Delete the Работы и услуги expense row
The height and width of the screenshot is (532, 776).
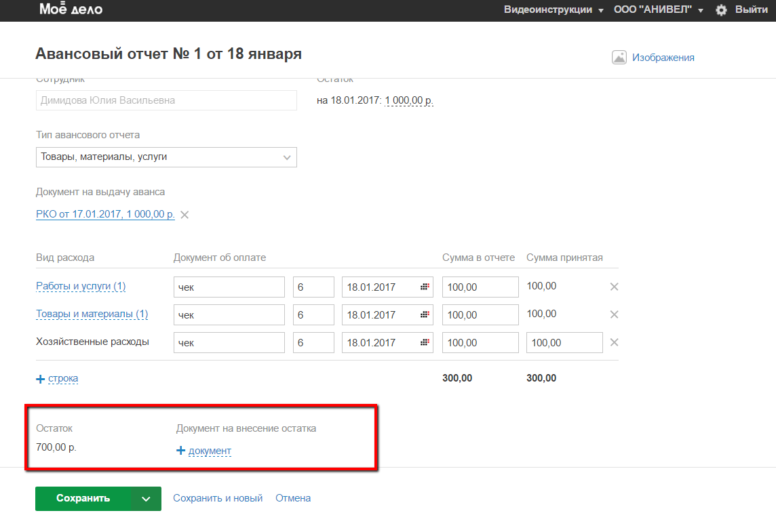[x=614, y=287]
